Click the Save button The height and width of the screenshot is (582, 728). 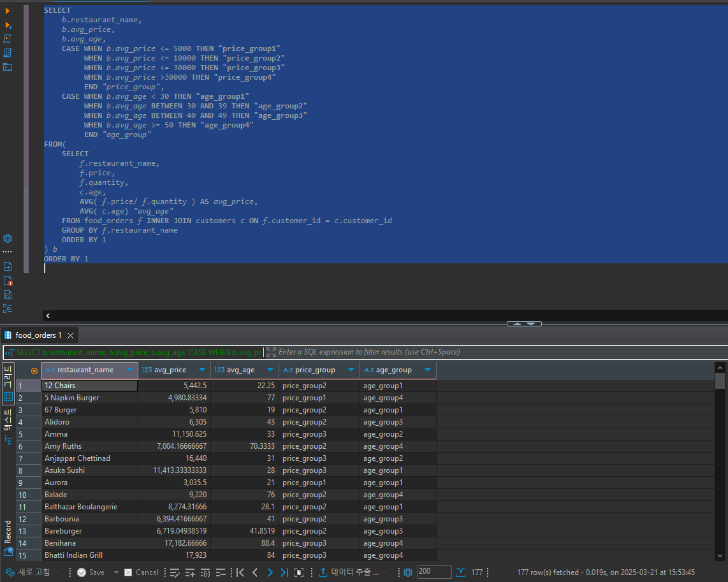[91, 572]
